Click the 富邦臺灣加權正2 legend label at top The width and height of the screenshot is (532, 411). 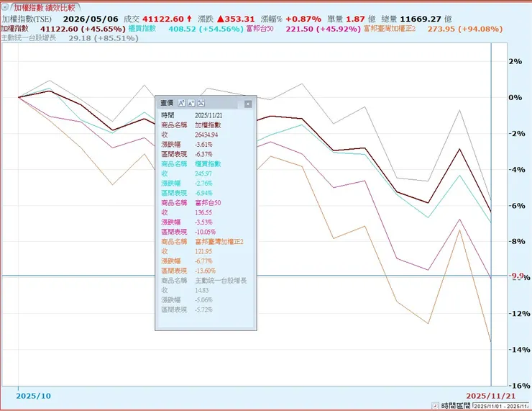point(390,29)
